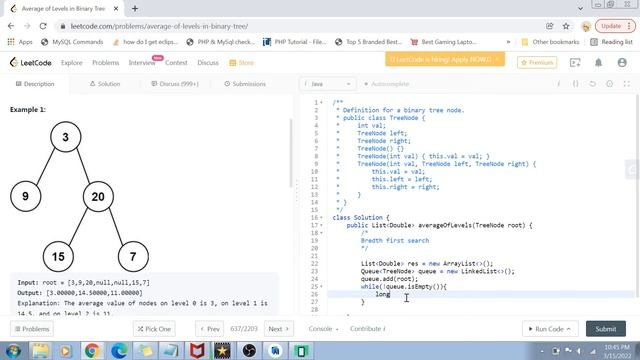
Task: Expand the Console panel
Action: pyautogui.click(x=323, y=329)
